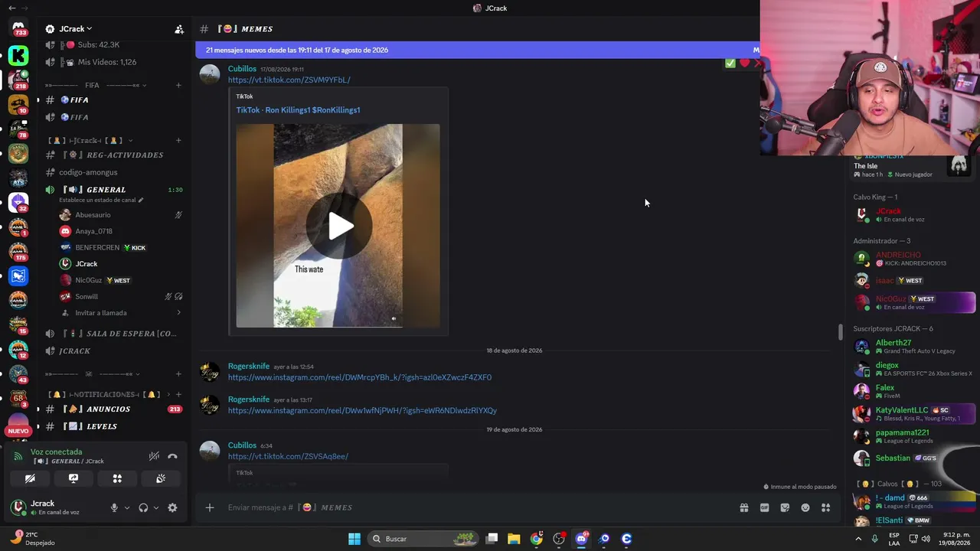Deafen with the headphones button
Screen dimensions: 980x551
(x=143, y=507)
